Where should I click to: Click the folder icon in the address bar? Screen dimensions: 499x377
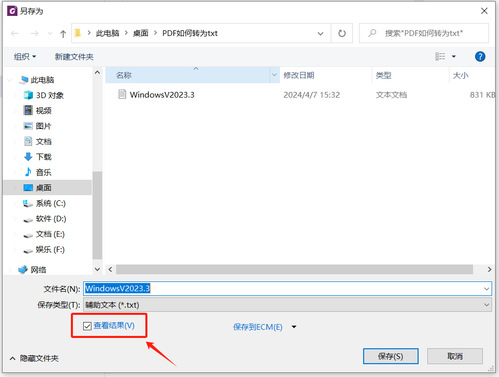click(x=78, y=33)
